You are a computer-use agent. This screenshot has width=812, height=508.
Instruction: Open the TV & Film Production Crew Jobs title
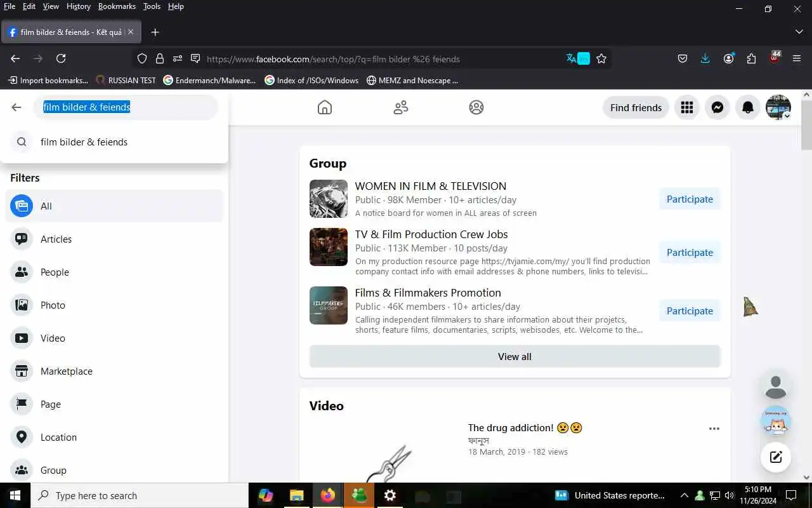coord(431,234)
